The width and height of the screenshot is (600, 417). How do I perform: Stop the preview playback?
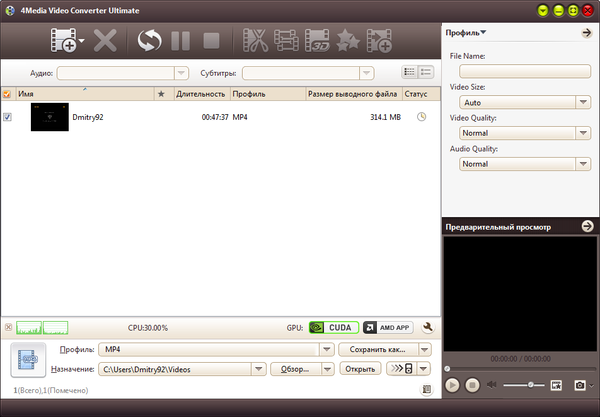472,385
